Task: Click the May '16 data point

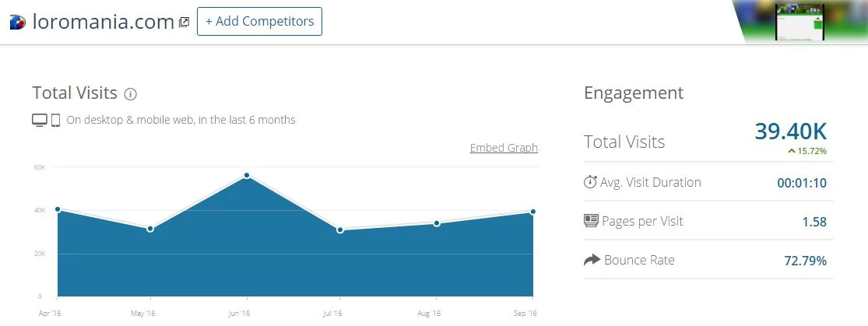Action: [x=150, y=229]
